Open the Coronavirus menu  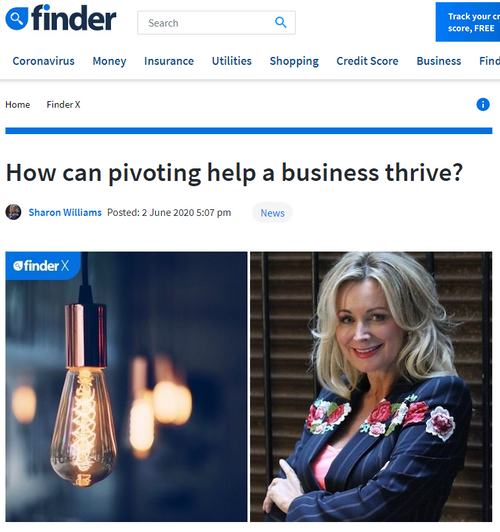43,61
